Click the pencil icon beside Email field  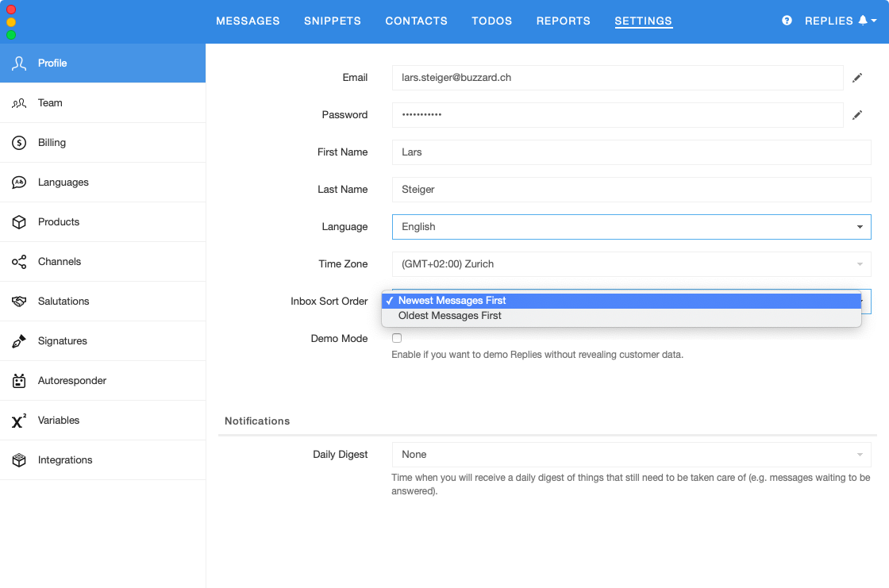tap(857, 78)
